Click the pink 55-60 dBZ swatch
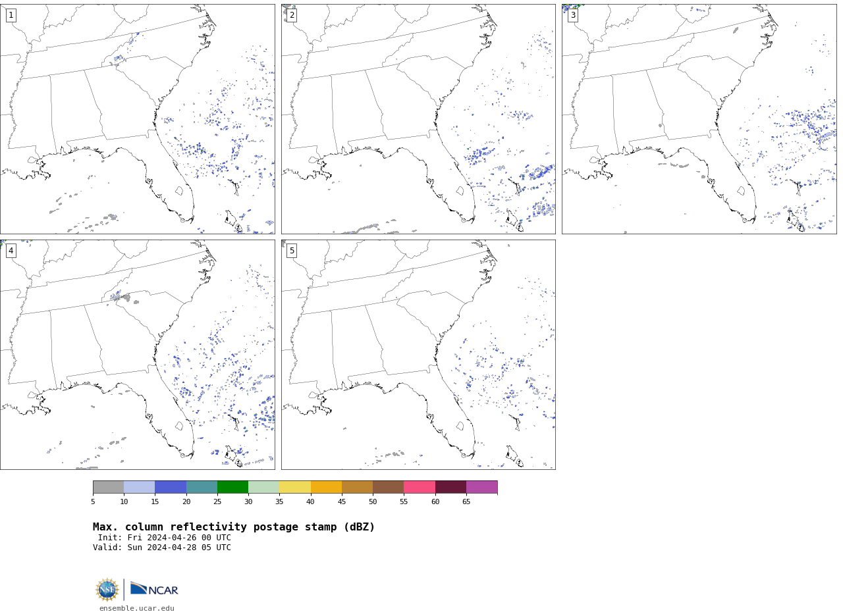843x616 pixels. 420,487
